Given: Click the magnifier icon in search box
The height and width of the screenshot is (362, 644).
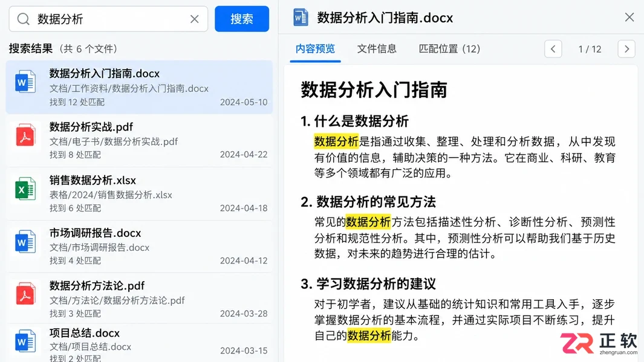Looking at the screenshot, I should click(x=24, y=19).
